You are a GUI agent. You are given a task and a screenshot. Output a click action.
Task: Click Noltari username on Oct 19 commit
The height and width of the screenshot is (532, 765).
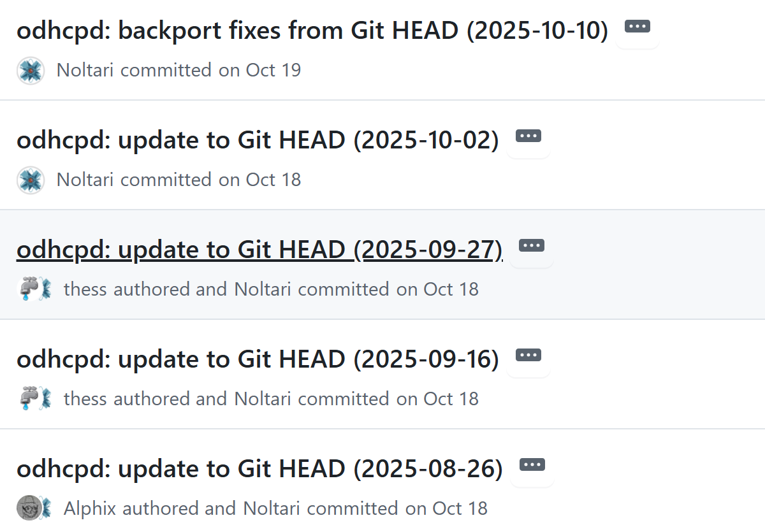coord(85,70)
